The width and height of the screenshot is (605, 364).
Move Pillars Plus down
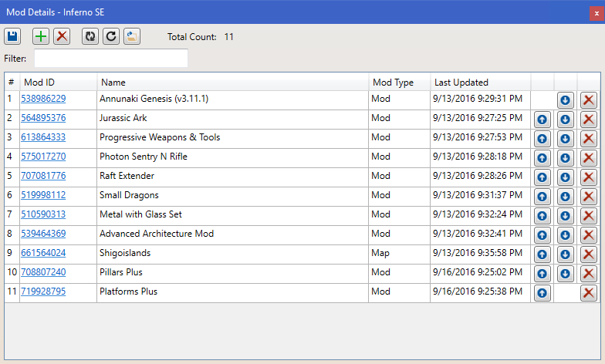tap(565, 274)
